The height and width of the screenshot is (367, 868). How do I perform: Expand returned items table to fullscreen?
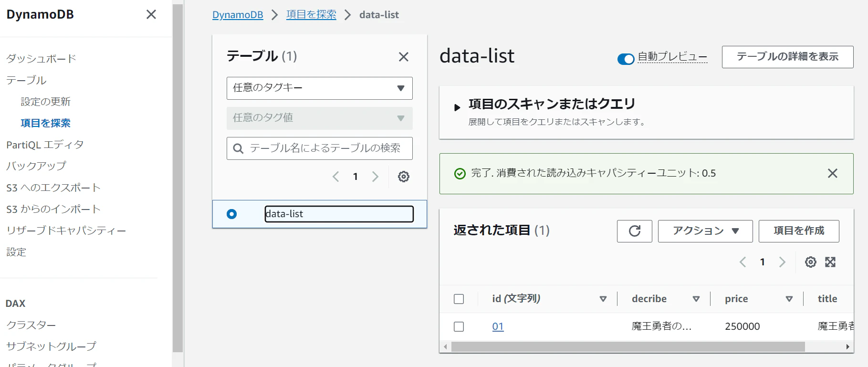[x=831, y=262]
